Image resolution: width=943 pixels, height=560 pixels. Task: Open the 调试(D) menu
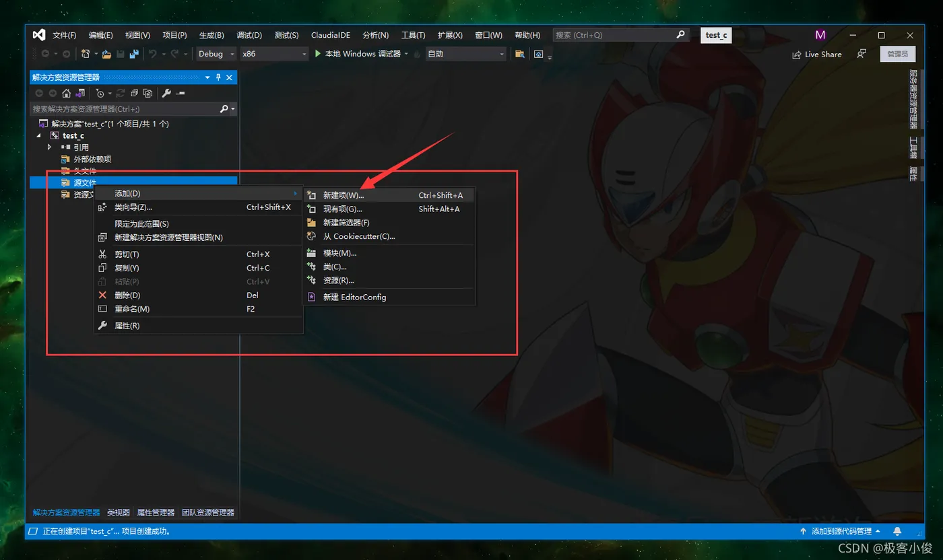pos(249,35)
